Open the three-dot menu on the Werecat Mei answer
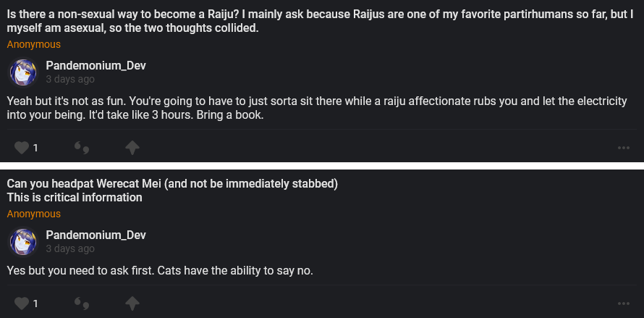The width and height of the screenshot is (644, 318). coord(624,304)
